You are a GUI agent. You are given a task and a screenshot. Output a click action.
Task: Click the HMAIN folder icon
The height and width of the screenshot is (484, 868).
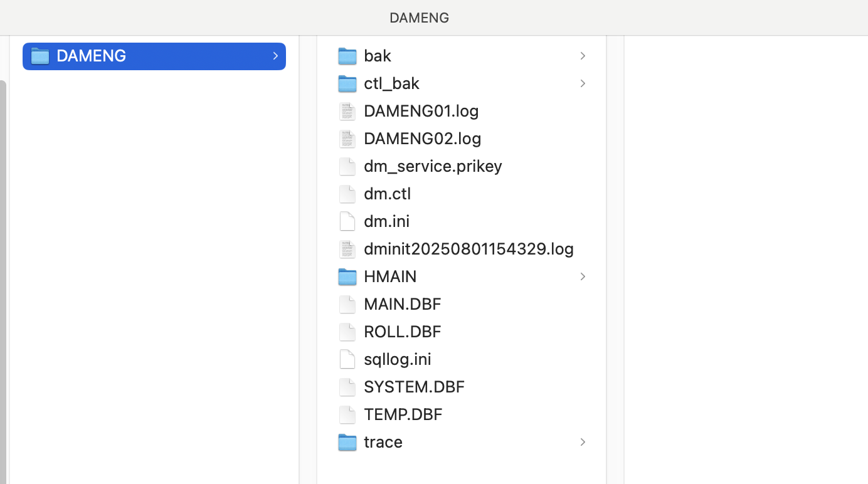pyautogui.click(x=347, y=276)
